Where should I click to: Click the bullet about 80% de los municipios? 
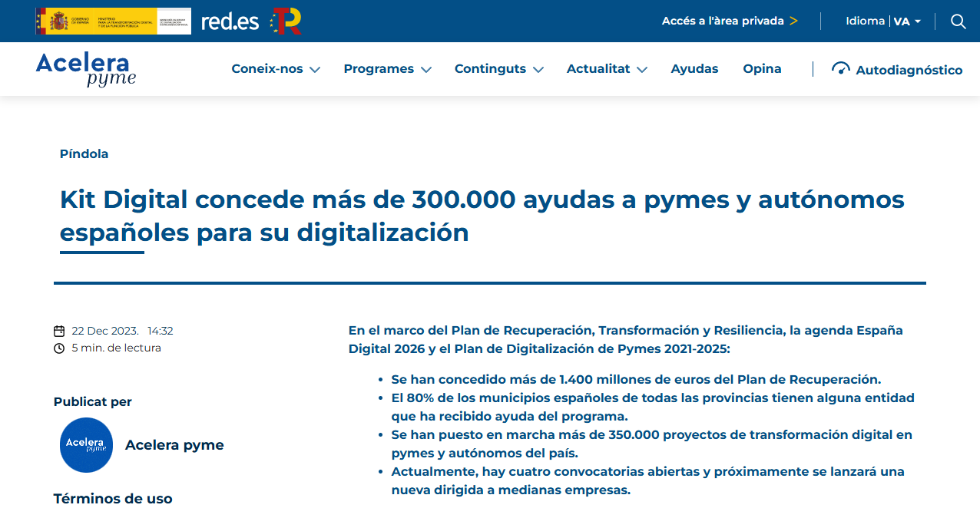tap(653, 407)
